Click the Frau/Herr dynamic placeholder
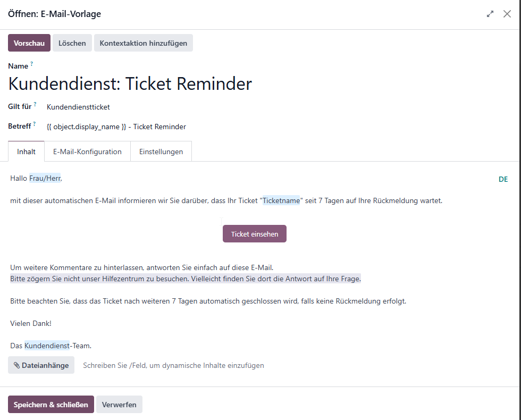Viewport: 521px width, 420px height. [x=45, y=179]
